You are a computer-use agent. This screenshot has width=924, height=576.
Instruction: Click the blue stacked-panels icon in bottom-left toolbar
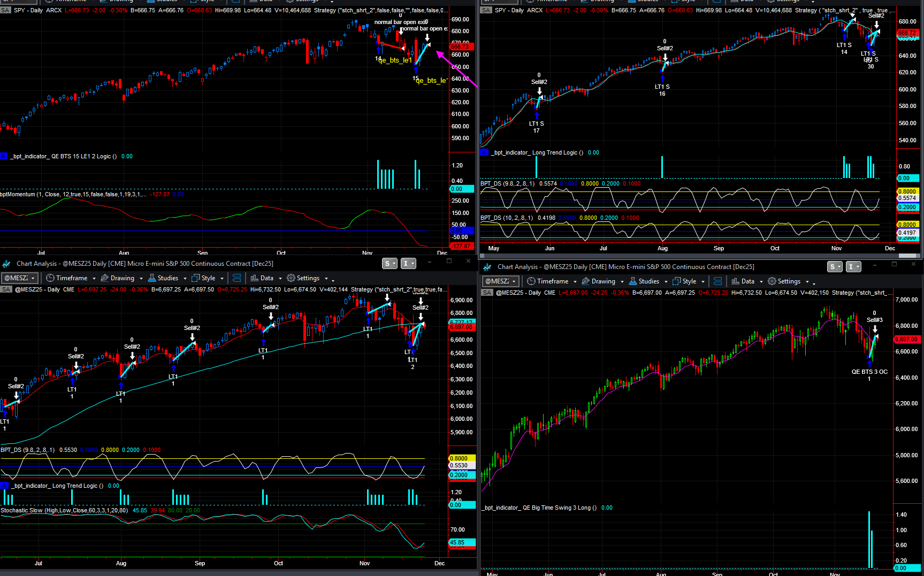click(236, 278)
